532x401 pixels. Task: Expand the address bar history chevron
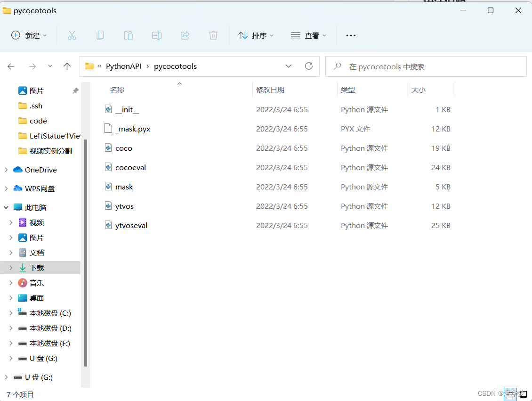[x=289, y=66]
